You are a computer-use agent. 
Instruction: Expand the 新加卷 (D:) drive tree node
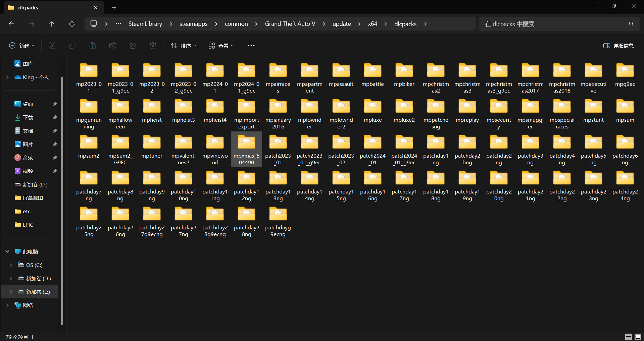pos(11,278)
